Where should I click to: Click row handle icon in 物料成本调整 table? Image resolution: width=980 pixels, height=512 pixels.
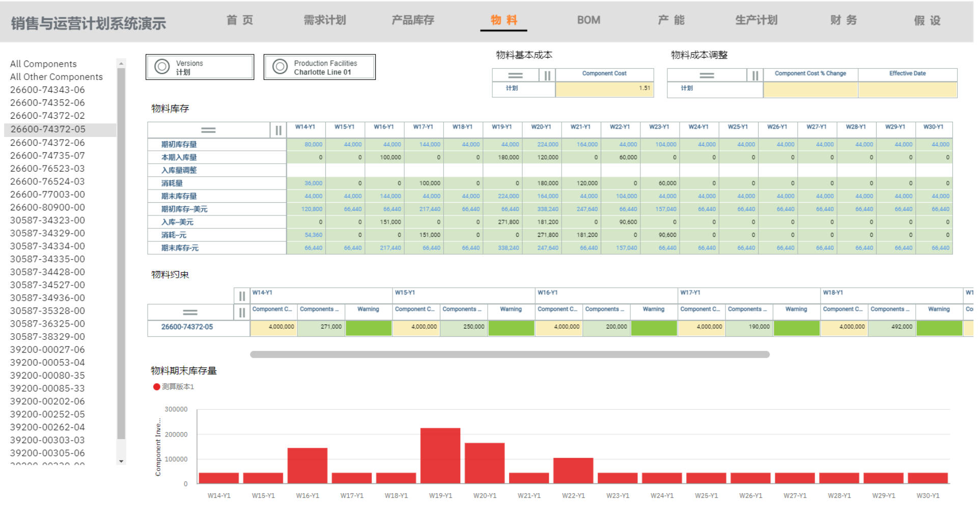pyautogui.click(x=706, y=75)
